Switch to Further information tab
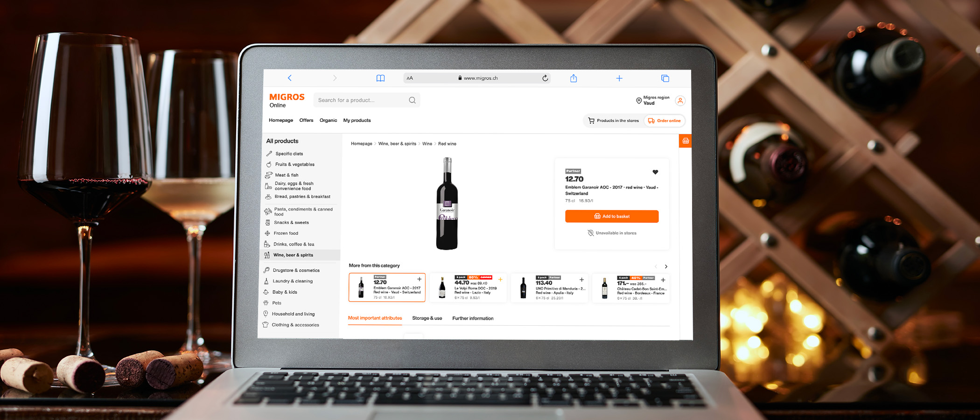Viewport: 980px width, 420px height. [473, 318]
